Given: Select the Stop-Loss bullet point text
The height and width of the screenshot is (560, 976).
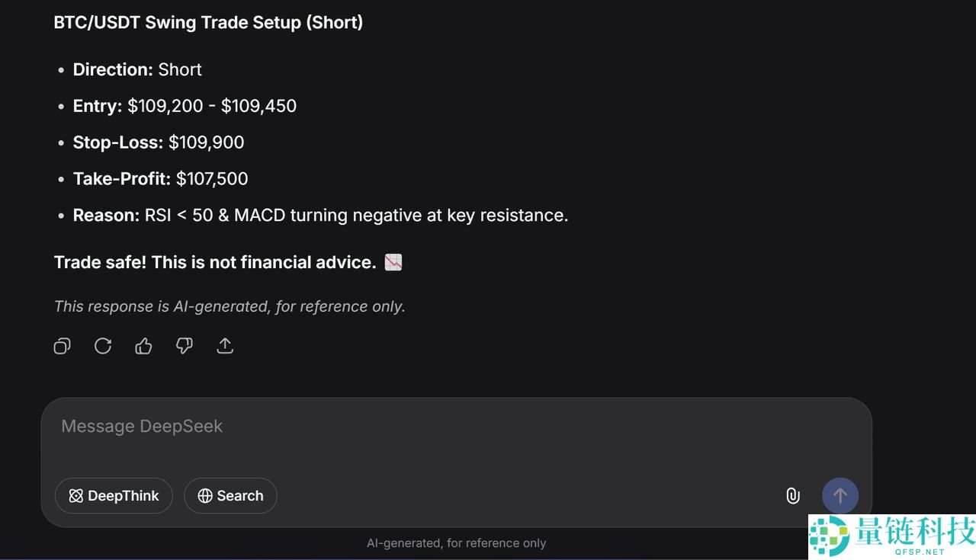Looking at the screenshot, I should 158,142.
